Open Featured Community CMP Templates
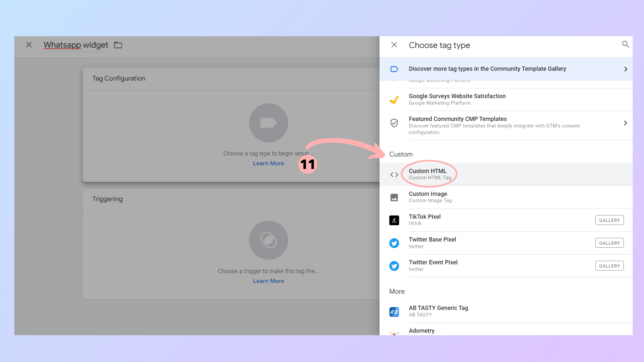The width and height of the screenshot is (644, 362). pos(506,125)
